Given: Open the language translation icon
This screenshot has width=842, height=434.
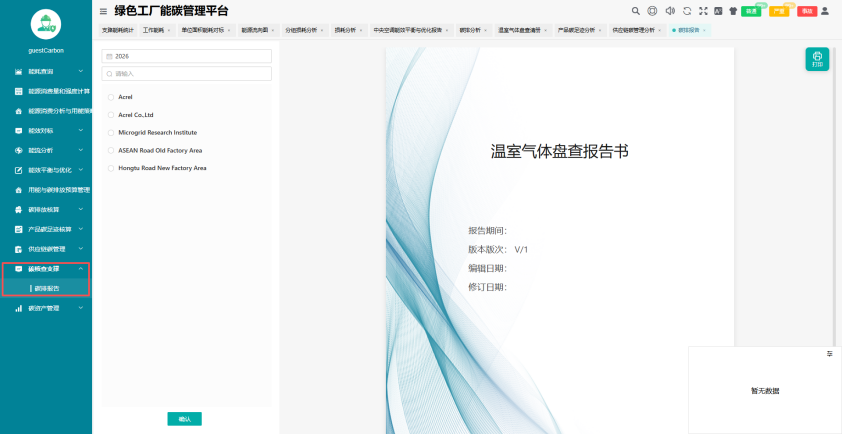Looking at the screenshot, I should pos(718,11).
